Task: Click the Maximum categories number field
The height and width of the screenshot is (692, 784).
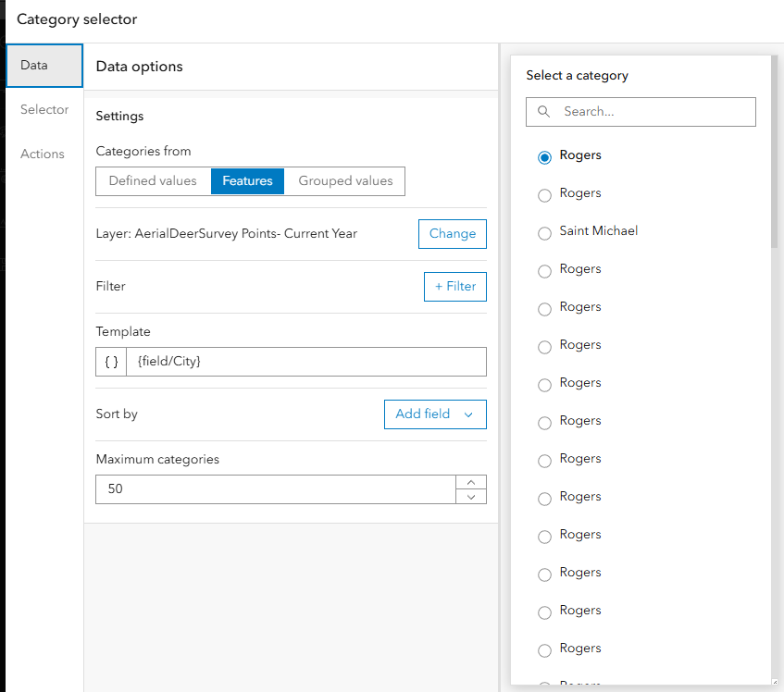Action: tap(276, 489)
